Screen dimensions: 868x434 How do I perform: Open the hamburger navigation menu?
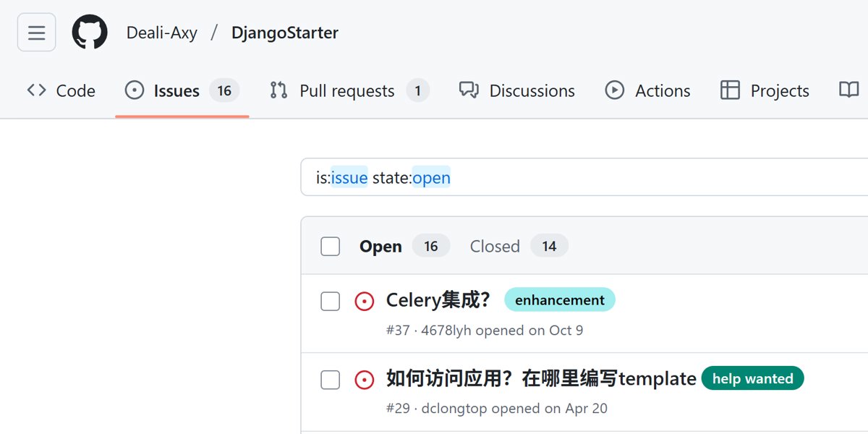click(x=36, y=33)
